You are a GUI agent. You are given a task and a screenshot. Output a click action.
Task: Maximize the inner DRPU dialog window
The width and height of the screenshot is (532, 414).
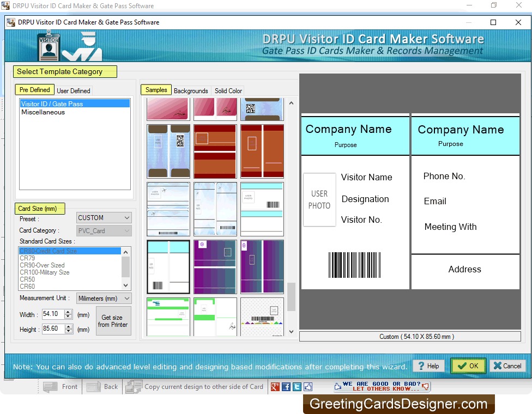(493, 22)
